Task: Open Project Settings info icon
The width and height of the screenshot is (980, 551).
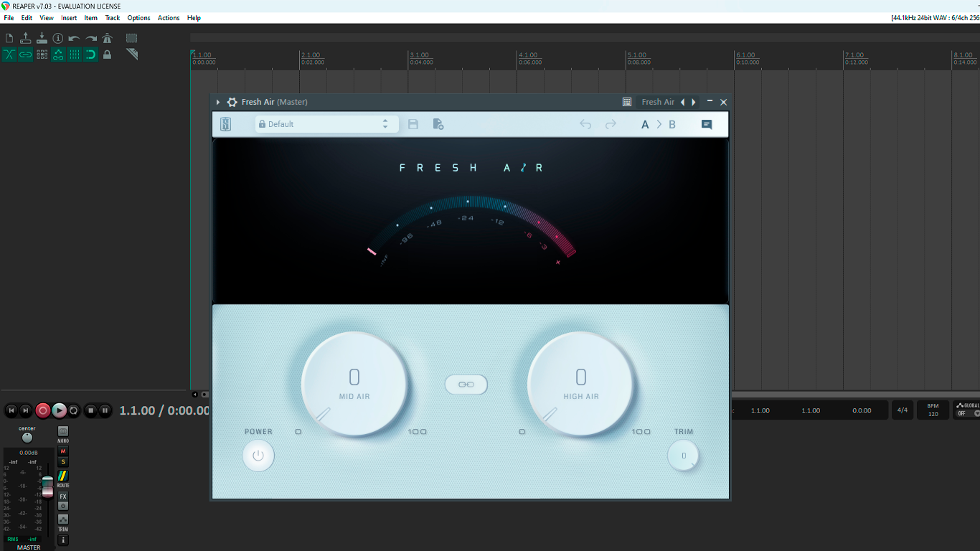Action: coord(58,38)
